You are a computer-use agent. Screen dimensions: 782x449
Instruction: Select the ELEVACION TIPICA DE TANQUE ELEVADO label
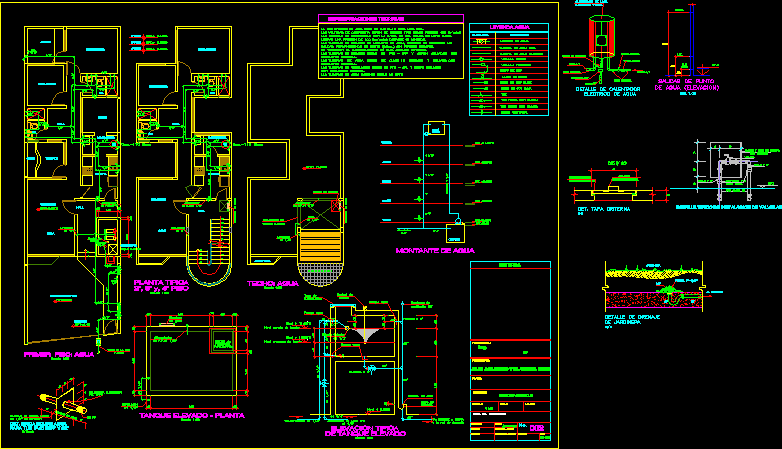(363, 430)
